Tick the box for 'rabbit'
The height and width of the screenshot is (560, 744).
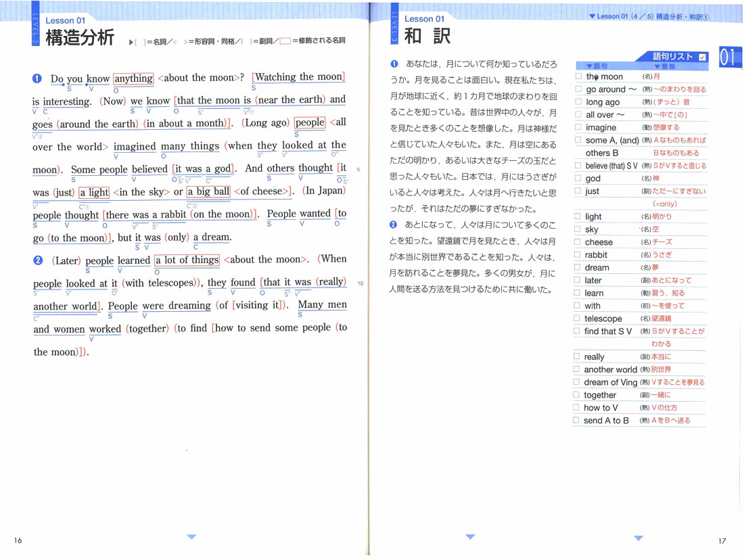[578, 254]
